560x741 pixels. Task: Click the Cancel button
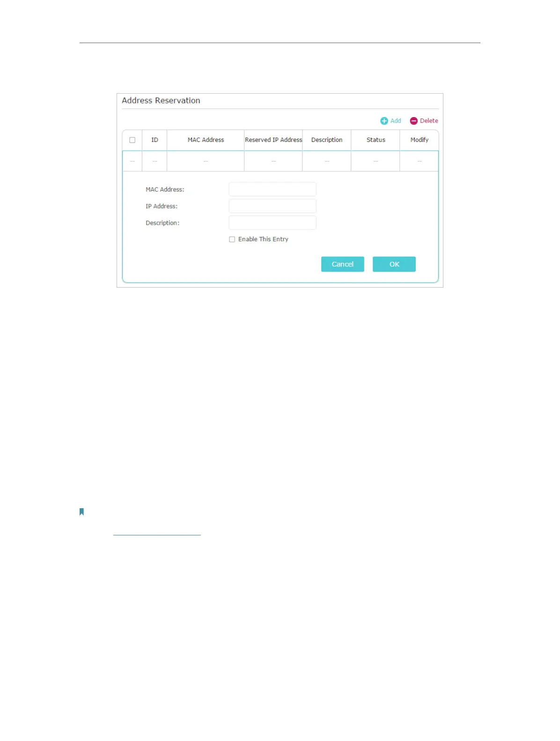coord(342,264)
